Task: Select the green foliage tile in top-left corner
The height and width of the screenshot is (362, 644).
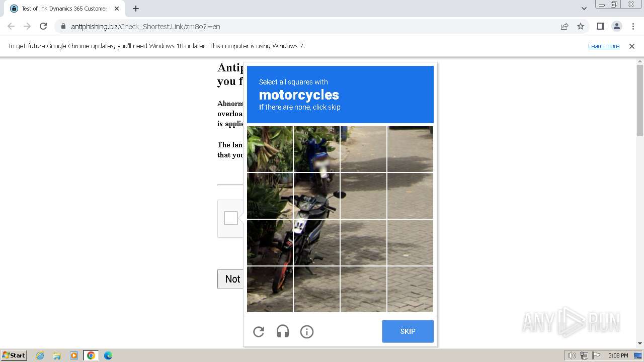Action: click(270, 149)
